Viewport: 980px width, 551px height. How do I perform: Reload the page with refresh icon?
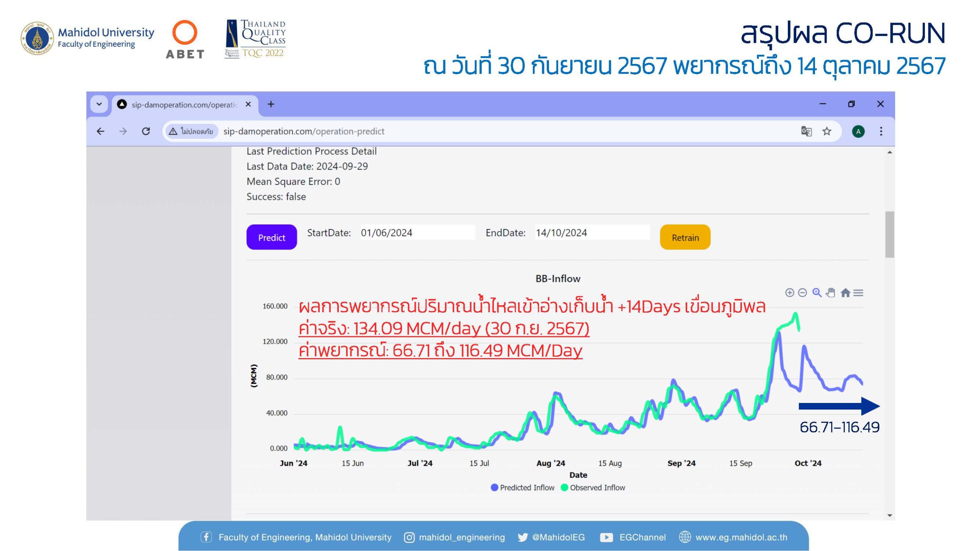click(x=146, y=131)
